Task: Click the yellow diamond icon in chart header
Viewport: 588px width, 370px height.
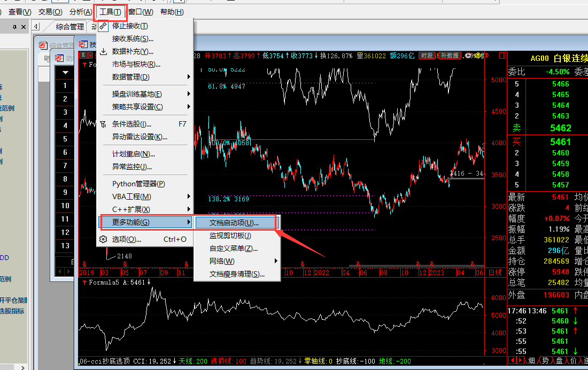Action: 479,56
